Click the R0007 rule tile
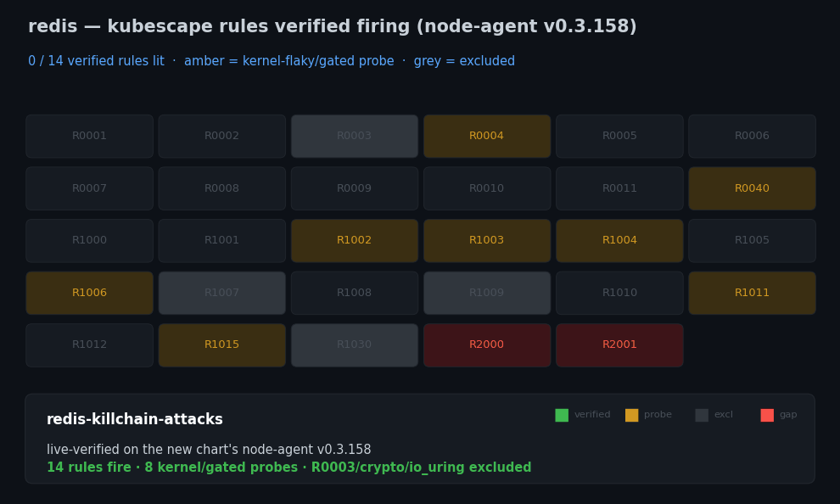Image resolution: width=840 pixels, height=504 pixels. coord(89,188)
